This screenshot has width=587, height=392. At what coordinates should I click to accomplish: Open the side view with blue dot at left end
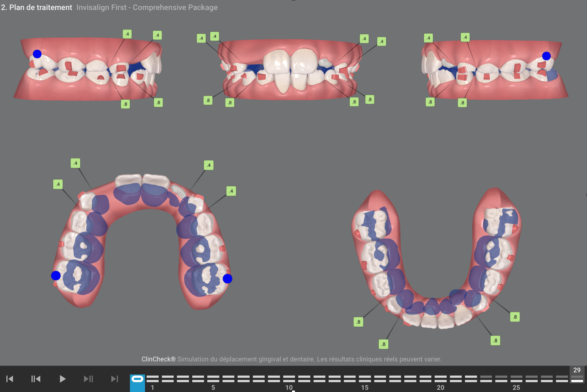click(88, 69)
